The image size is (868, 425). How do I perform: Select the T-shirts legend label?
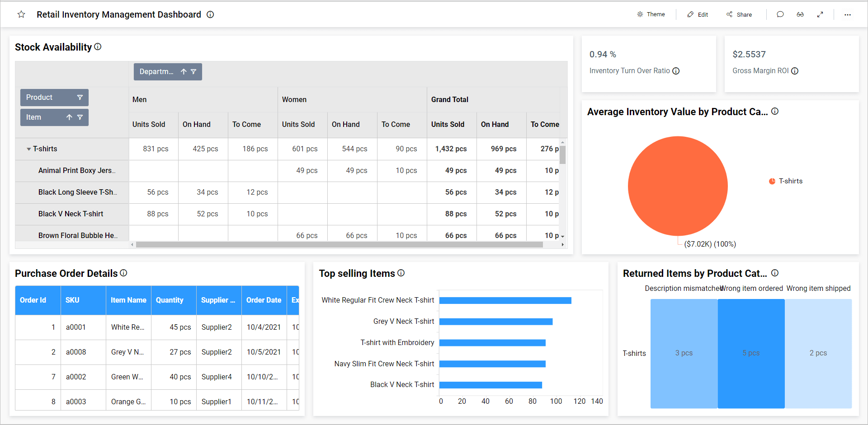tap(790, 181)
